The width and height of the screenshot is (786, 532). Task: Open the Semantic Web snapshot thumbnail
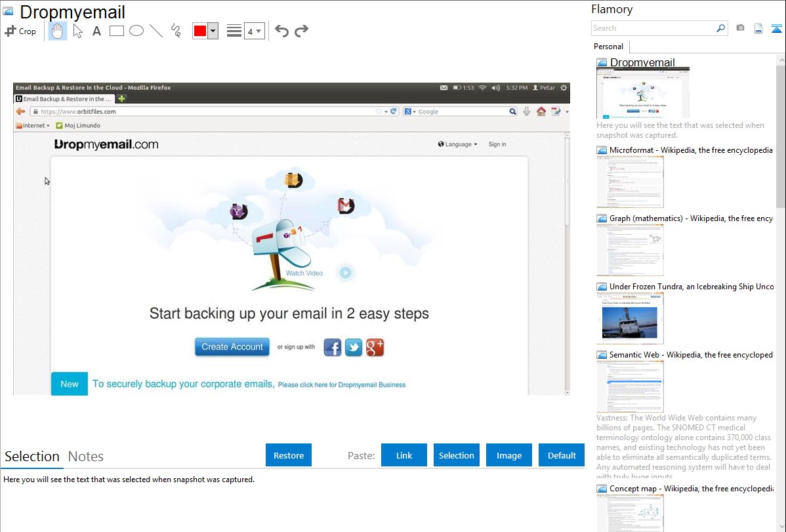630,386
